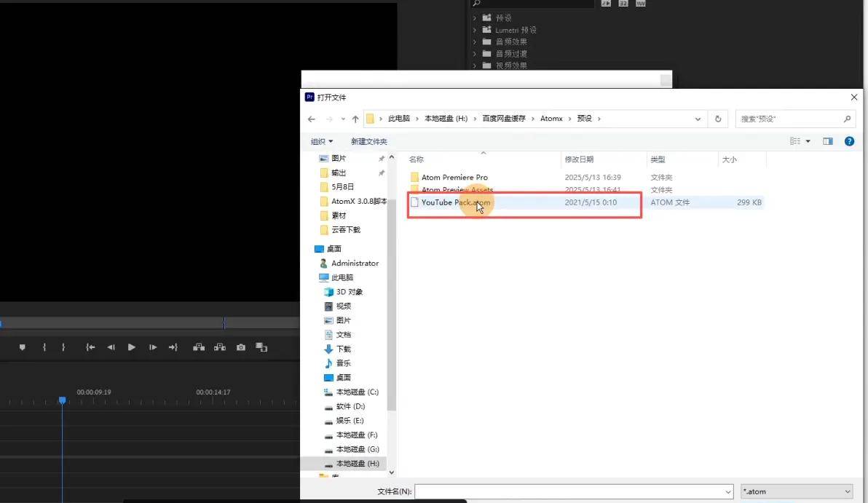
Task: Click the Add Marker icon in the monitor
Action: pos(22,348)
